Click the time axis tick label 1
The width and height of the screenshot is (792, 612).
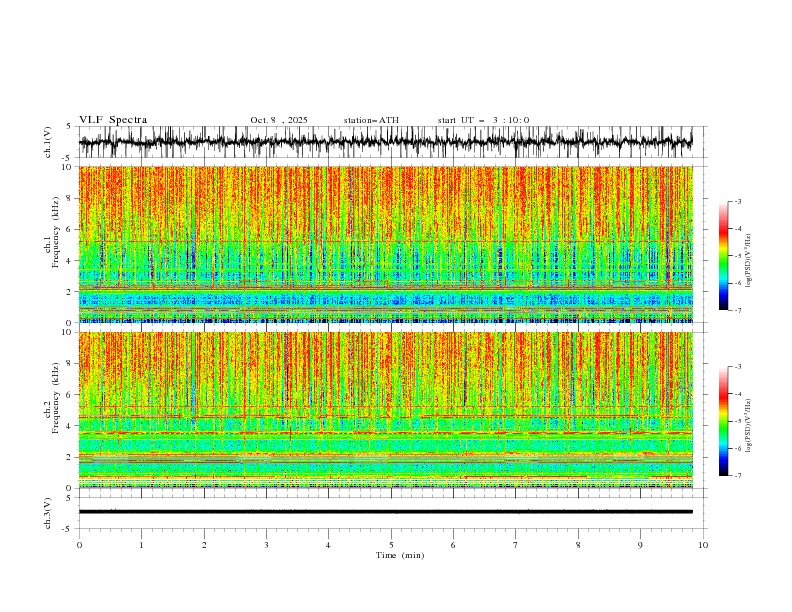[x=141, y=545]
